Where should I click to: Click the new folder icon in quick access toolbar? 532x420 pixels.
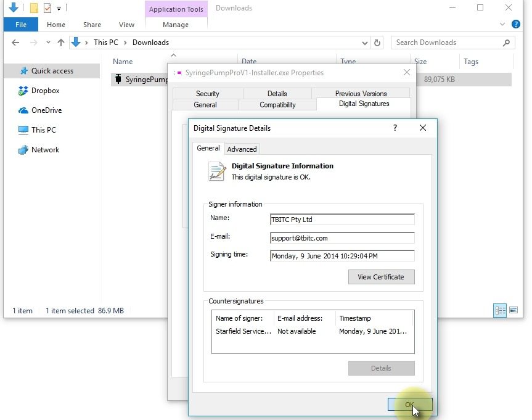tap(34, 8)
